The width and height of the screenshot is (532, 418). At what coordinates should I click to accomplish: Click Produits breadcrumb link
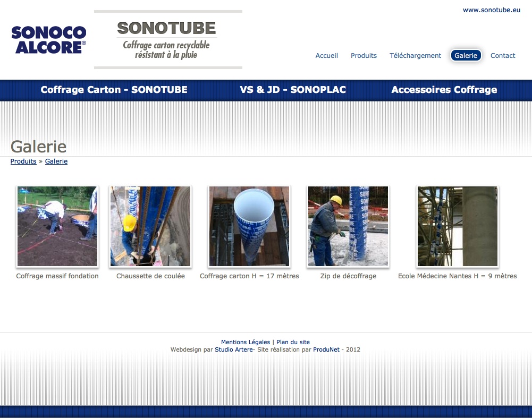tap(23, 161)
